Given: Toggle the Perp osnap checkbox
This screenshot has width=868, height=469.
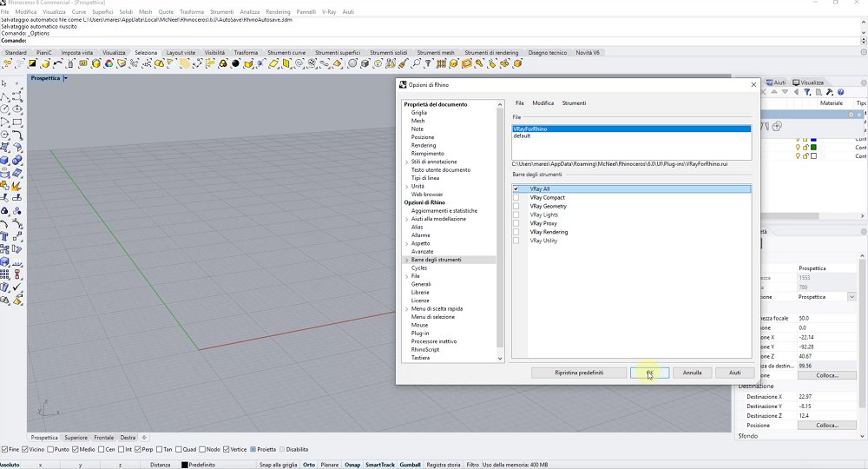Looking at the screenshot, I should pos(137,449).
